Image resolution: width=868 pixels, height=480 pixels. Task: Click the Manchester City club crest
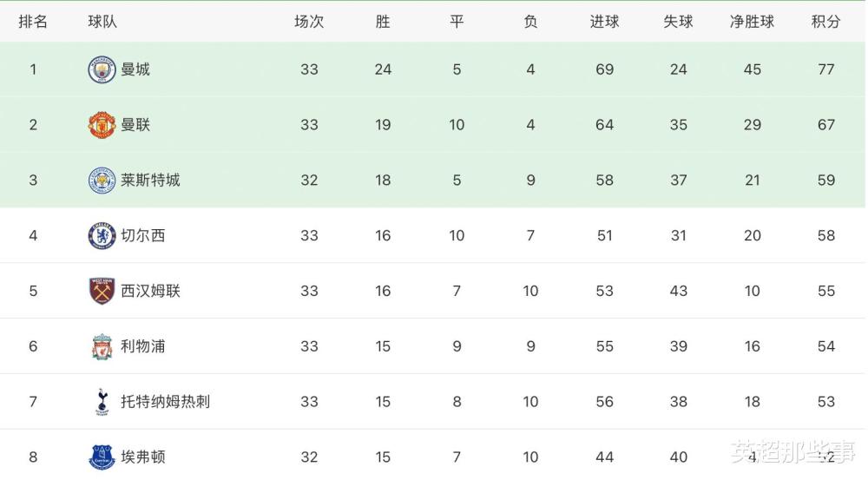[102, 69]
